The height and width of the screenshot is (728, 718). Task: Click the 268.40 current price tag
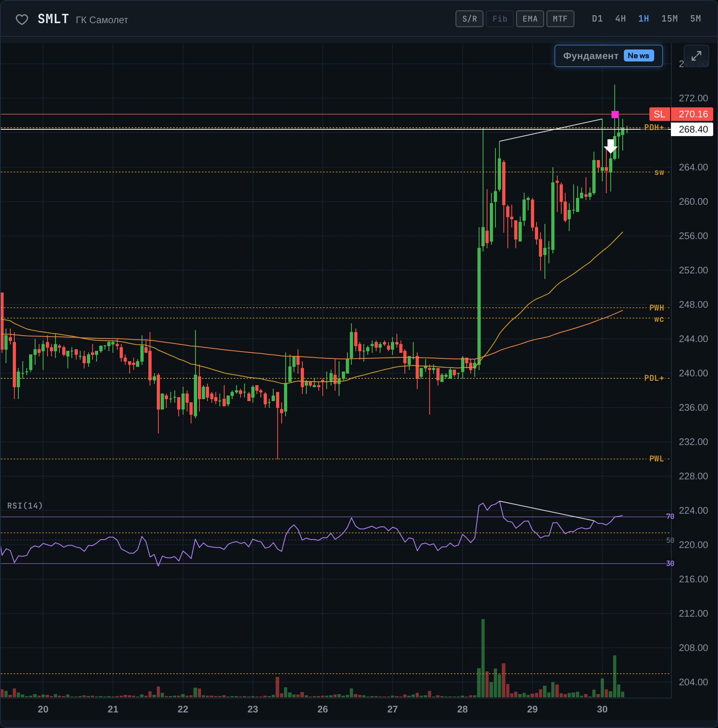tap(692, 129)
